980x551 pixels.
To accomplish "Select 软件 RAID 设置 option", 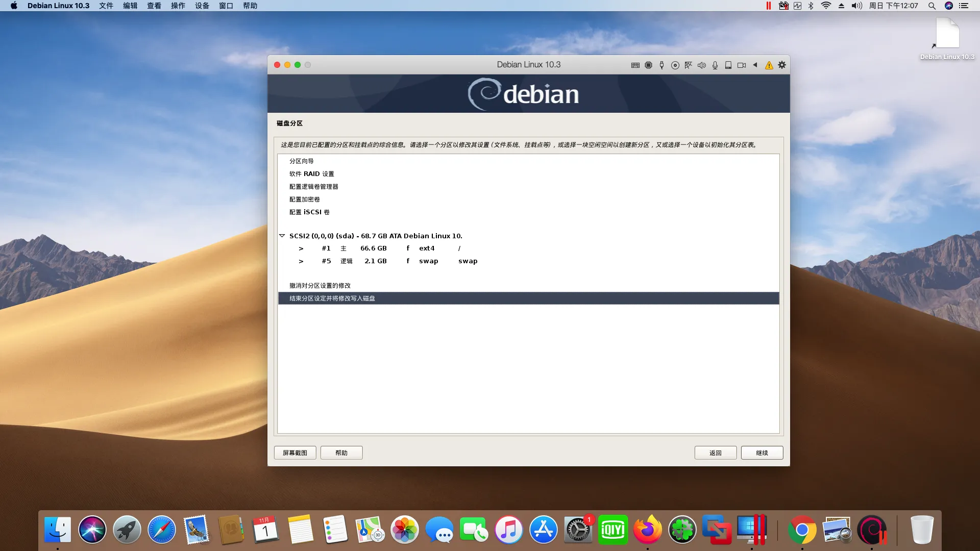I will point(311,174).
